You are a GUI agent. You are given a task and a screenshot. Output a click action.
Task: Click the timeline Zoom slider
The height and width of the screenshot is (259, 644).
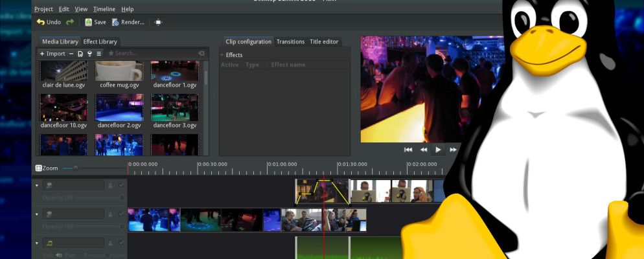(76, 168)
